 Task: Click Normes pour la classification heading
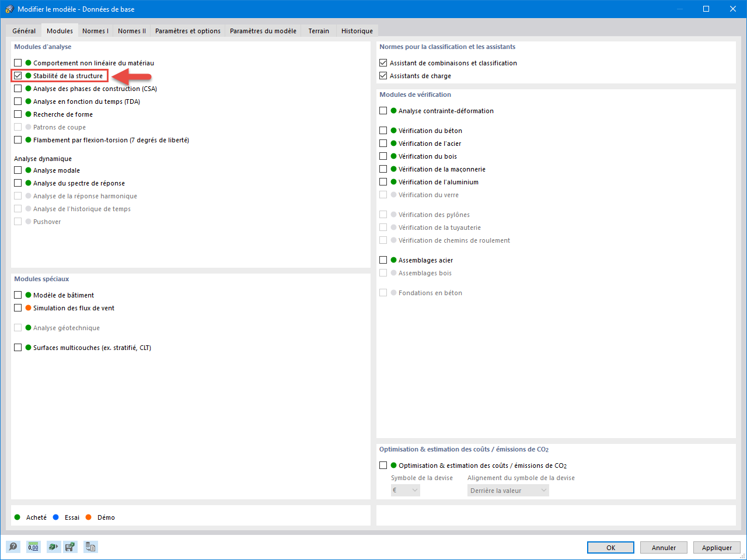tap(447, 47)
